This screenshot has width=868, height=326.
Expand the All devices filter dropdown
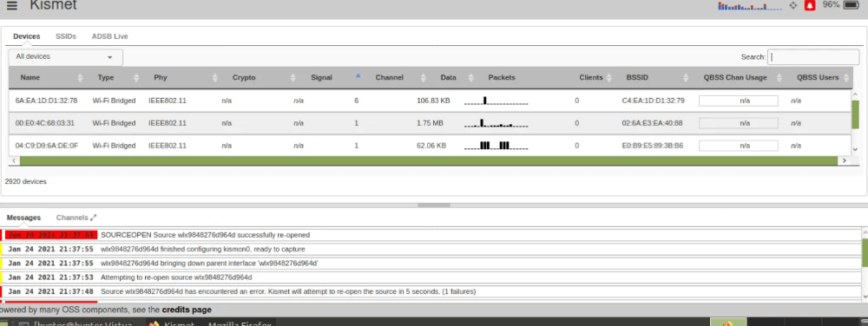point(65,57)
